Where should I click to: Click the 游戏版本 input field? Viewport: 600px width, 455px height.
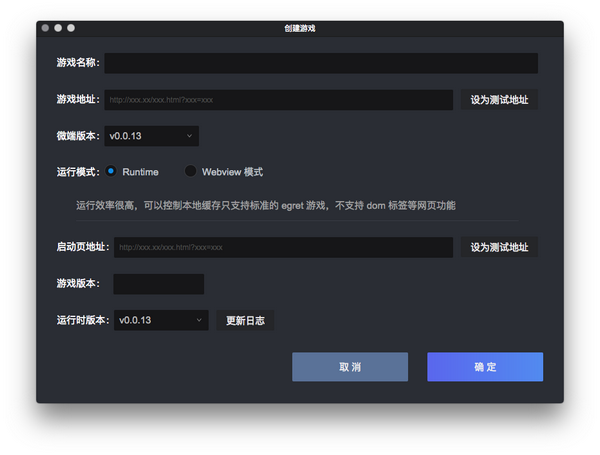tap(159, 284)
